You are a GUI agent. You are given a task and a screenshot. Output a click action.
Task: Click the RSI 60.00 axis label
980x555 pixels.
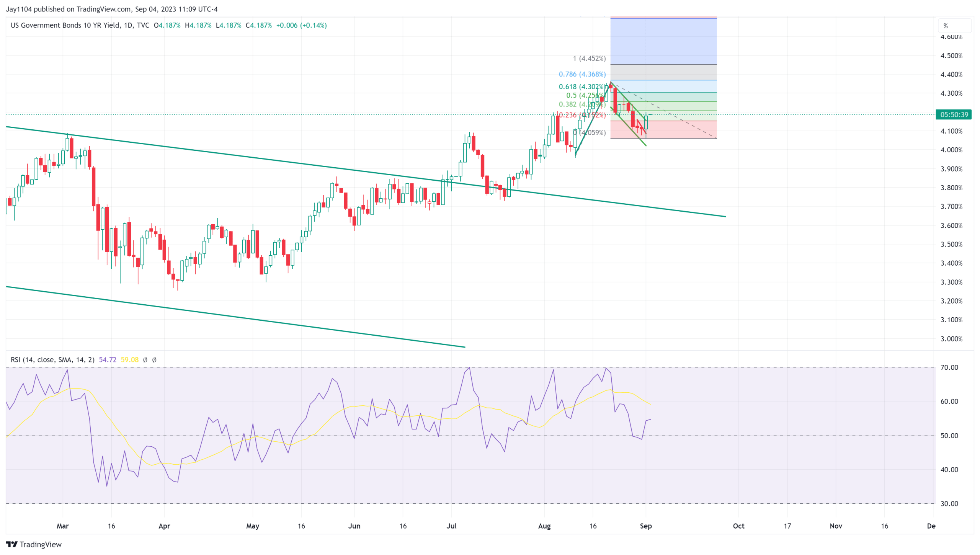pyautogui.click(x=949, y=402)
